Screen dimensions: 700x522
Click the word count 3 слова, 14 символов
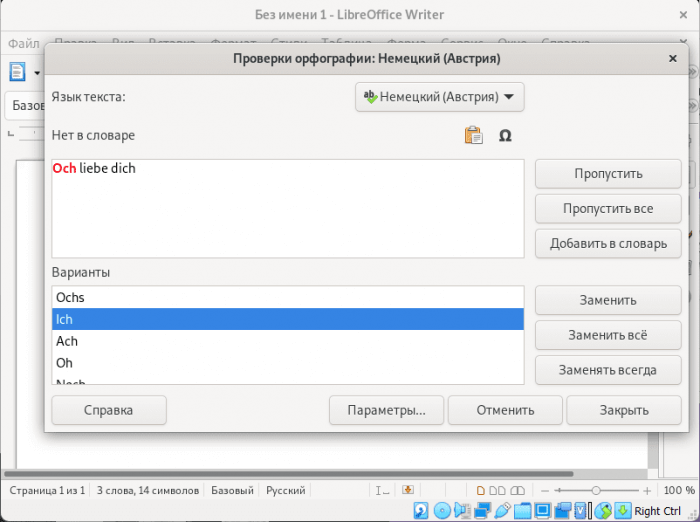(148, 490)
